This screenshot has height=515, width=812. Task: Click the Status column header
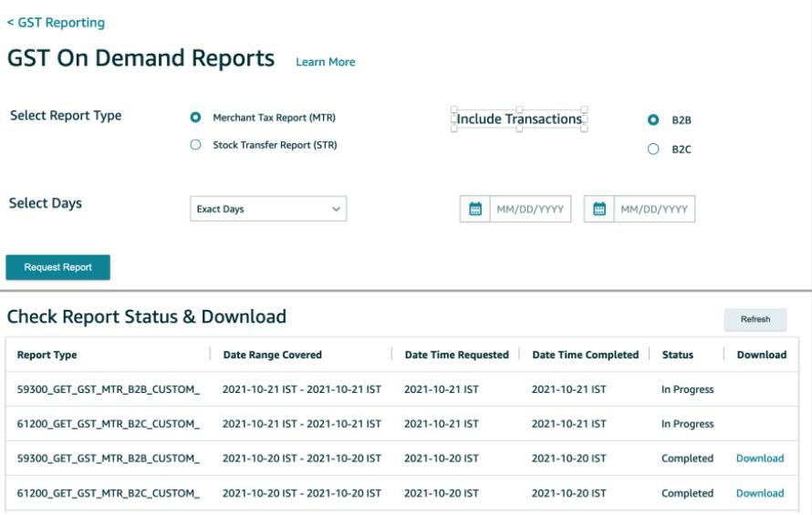(x=677, y=355)
